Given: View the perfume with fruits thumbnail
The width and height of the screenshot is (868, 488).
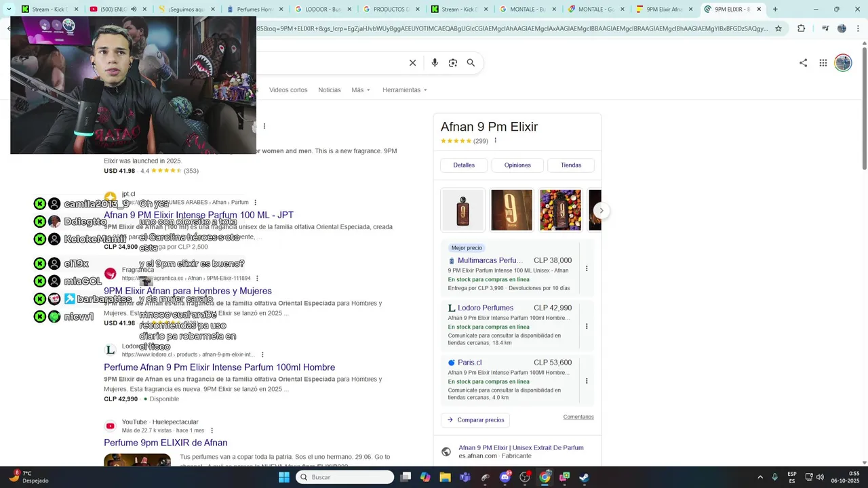Looking at the screenshot, I should coord(560,211).
